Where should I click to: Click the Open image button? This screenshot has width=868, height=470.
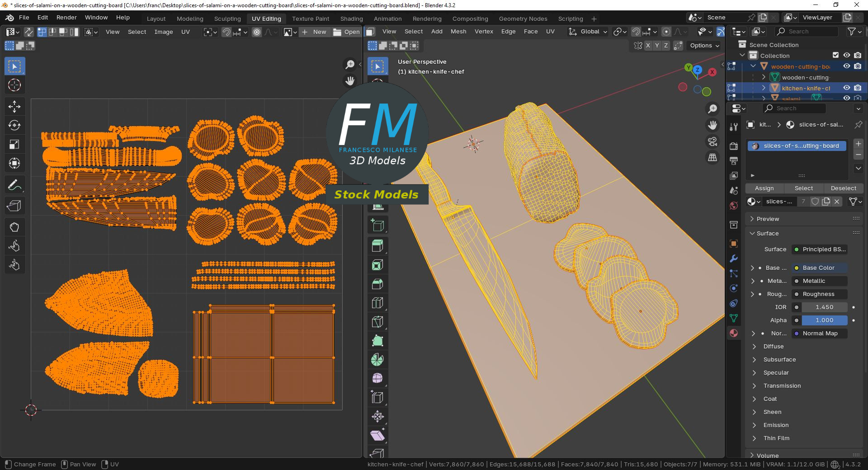(x=346, y=32)
